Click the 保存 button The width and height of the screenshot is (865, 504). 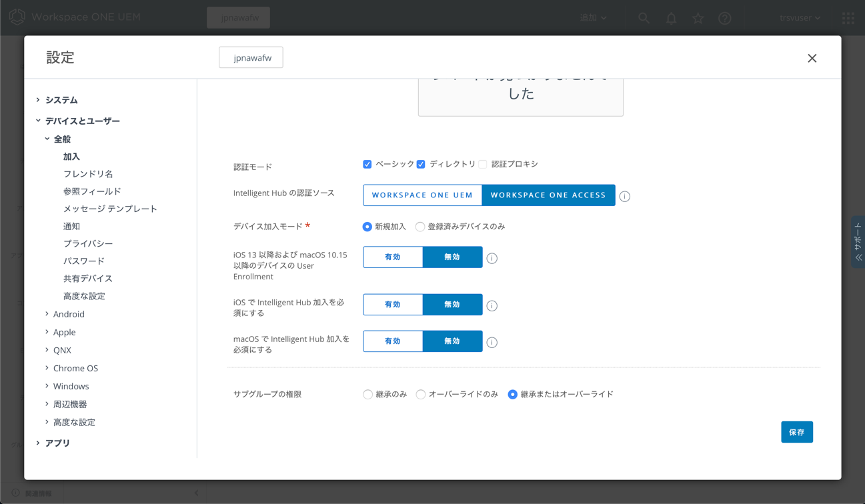(797, 432)
